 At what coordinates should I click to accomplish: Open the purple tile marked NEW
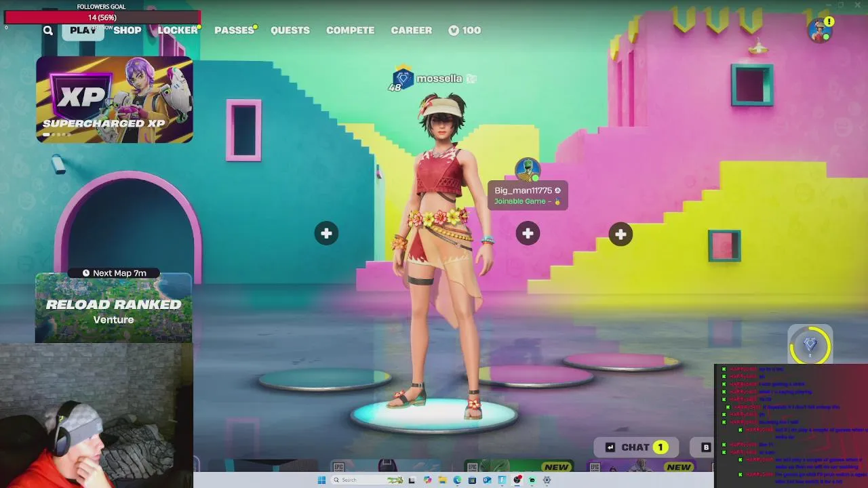(641, 466)
